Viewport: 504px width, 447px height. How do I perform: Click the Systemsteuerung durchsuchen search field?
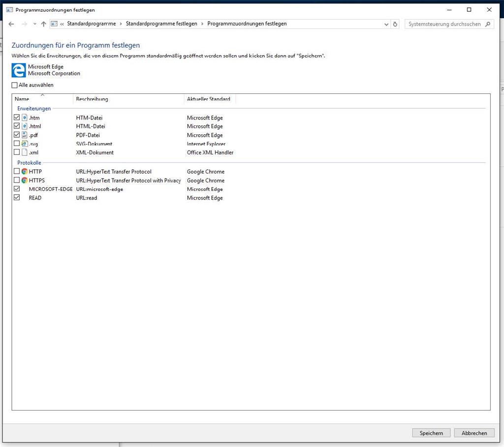tap(449, 24)
